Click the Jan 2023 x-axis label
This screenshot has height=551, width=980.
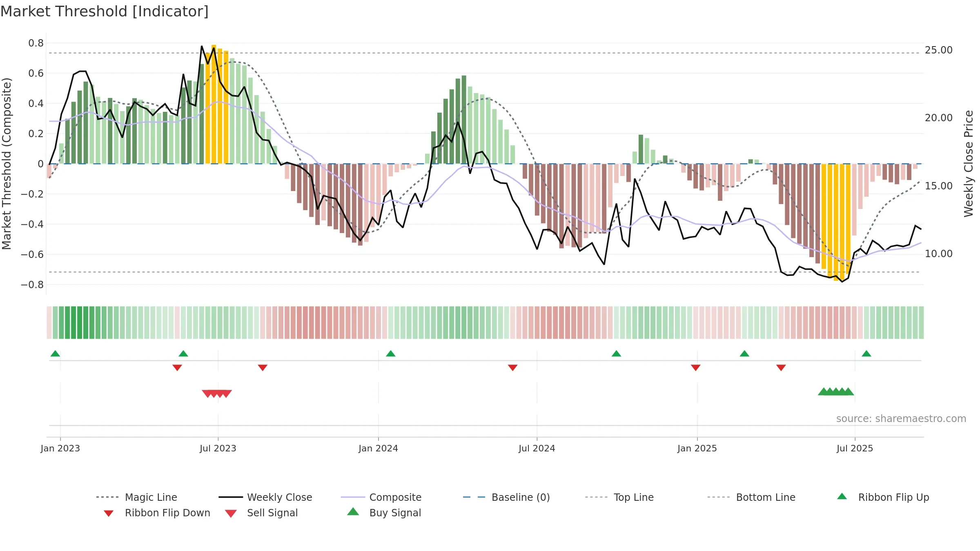60,448
